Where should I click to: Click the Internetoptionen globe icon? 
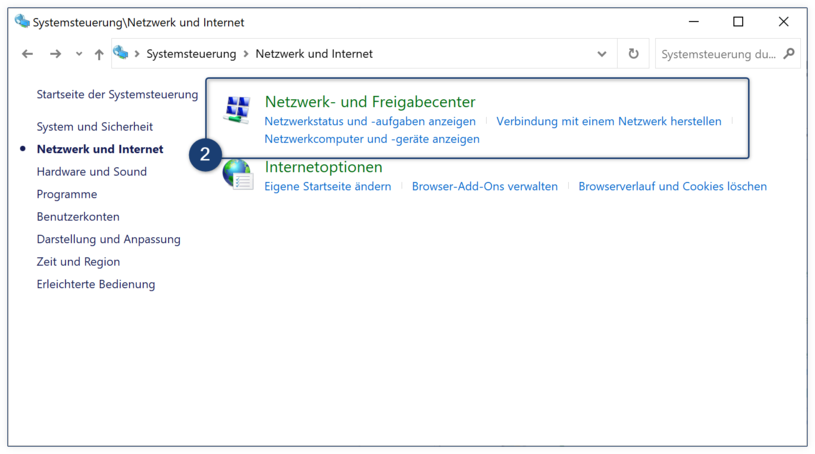pyautogui.click(x=239, y=175)
